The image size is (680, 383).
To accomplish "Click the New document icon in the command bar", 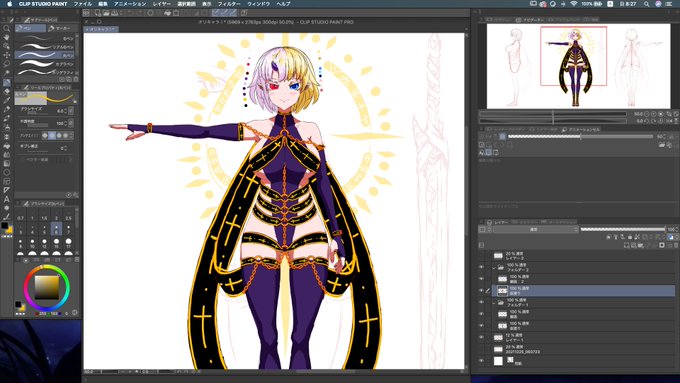I will (x=99, y=13).
